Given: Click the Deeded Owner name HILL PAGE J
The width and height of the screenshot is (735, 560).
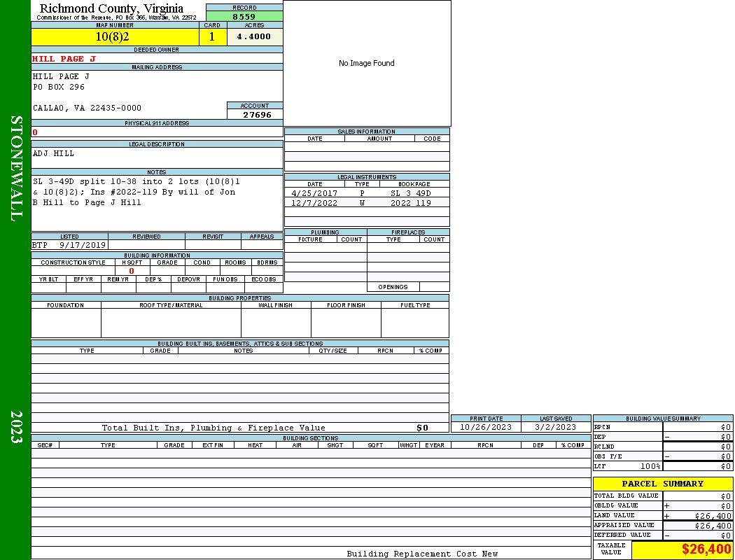Looking at the screenshot, I should (x=64, y=59).
